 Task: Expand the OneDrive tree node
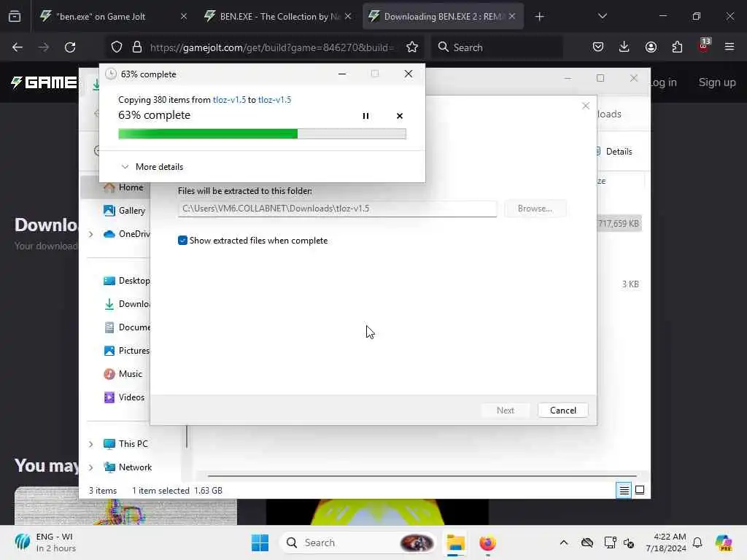90,234
